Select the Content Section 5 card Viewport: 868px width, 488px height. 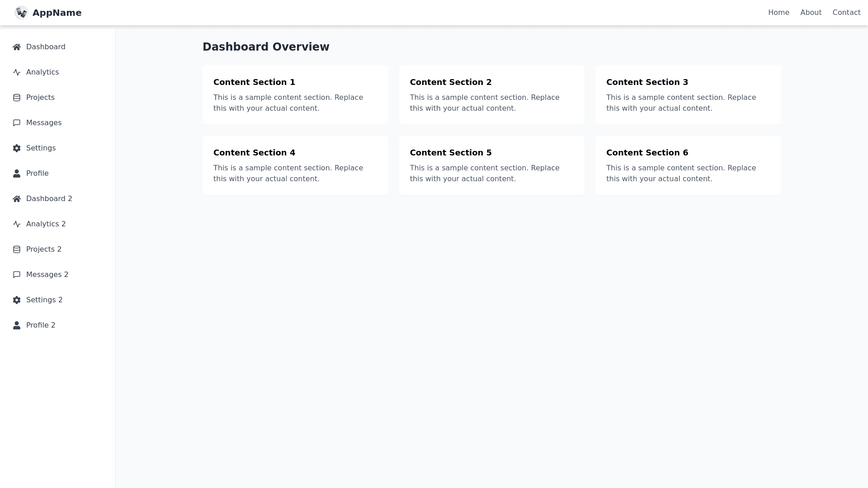(x=491, y=165)
